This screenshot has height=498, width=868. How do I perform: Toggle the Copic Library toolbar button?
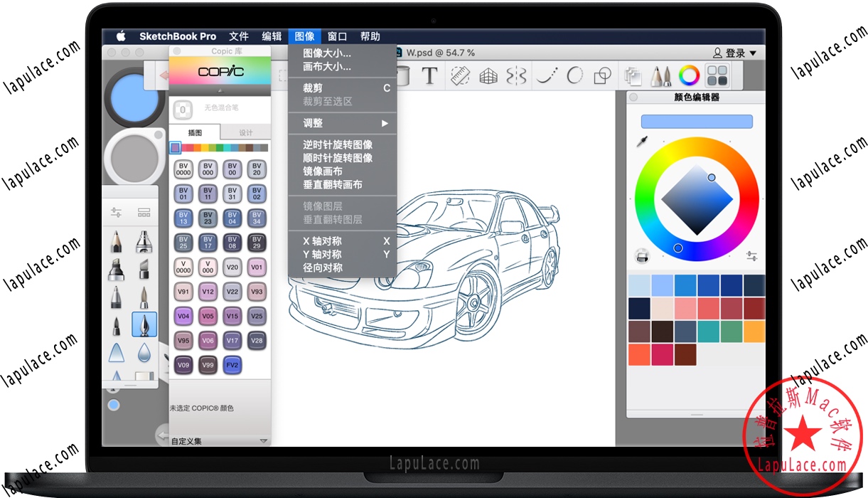pyautogui.click(x=717, y=75)
